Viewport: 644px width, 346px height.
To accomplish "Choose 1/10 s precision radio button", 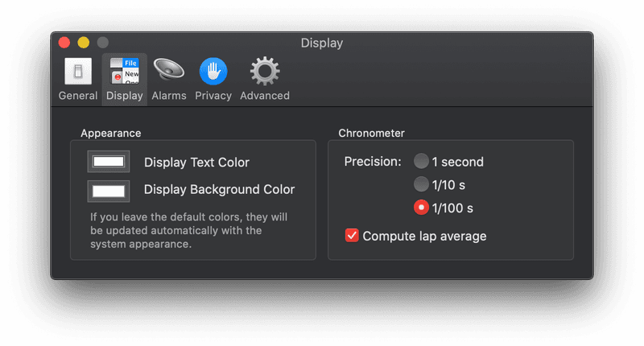I will click(421, 184).
